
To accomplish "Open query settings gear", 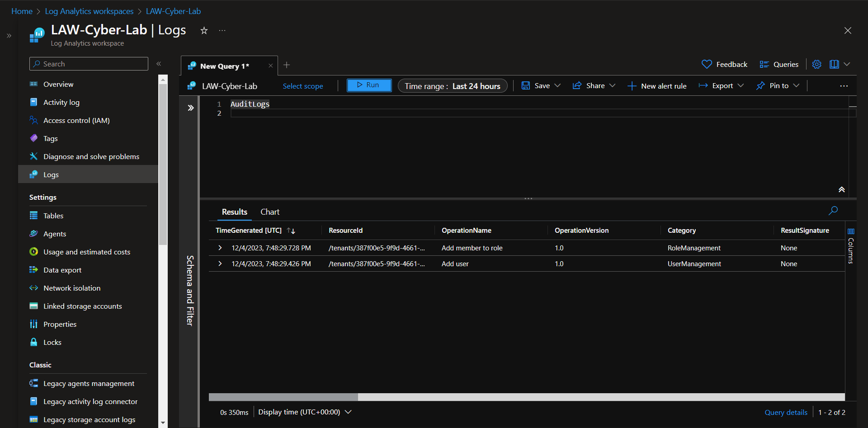I will [816, 64].
